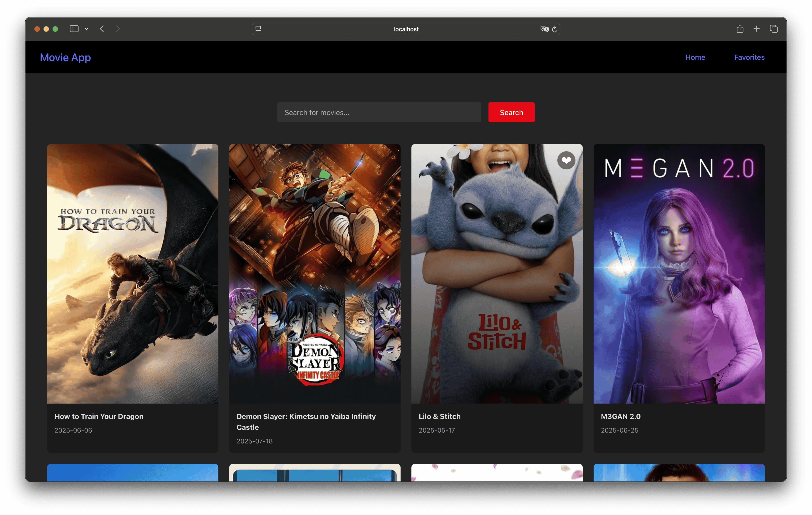This screenshot has height=515, width=812.
Task: Expand the sidebar options chevron
Action: pyautogui.click(x=87, y=29)
